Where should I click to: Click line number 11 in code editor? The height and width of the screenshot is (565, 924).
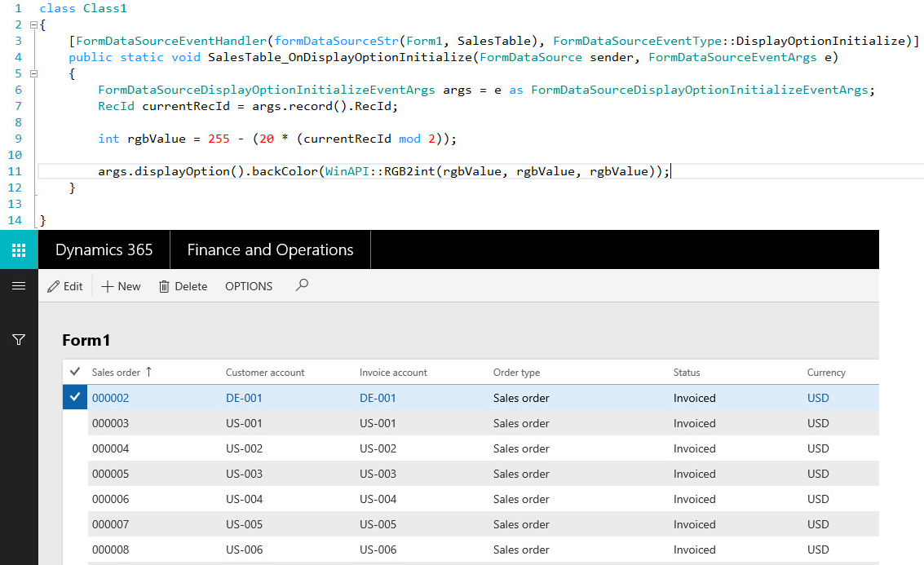pyautogui.click(x=15, y=171)
